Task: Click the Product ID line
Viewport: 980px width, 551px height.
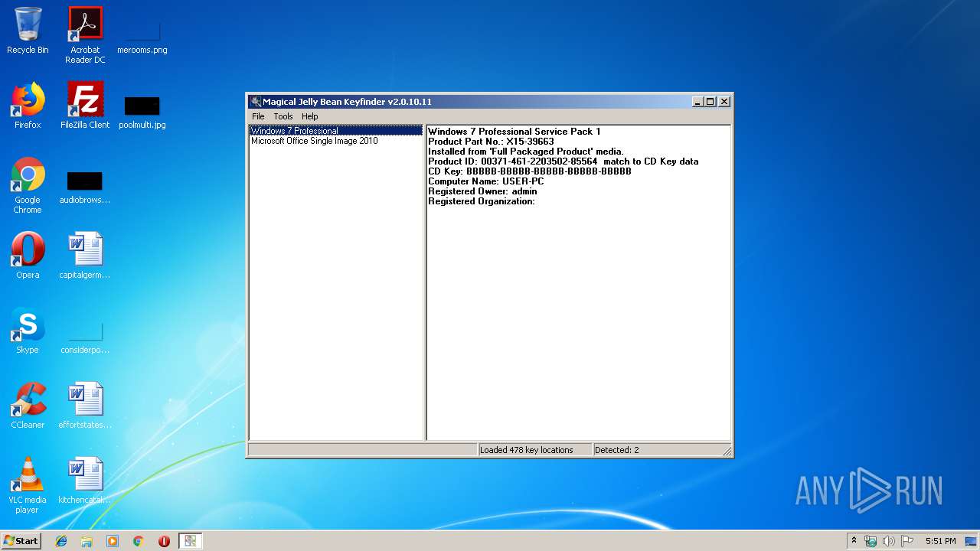Action: tap(563, 161)
